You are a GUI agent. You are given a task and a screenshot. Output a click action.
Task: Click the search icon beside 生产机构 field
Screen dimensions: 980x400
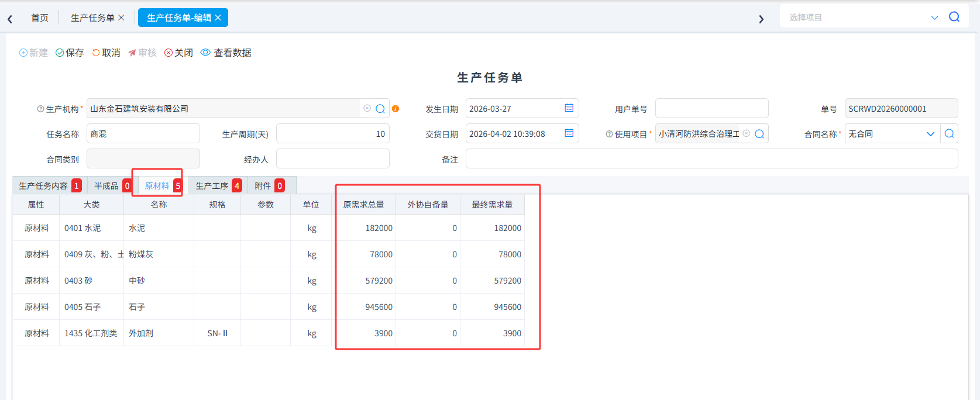pos(380,109)
